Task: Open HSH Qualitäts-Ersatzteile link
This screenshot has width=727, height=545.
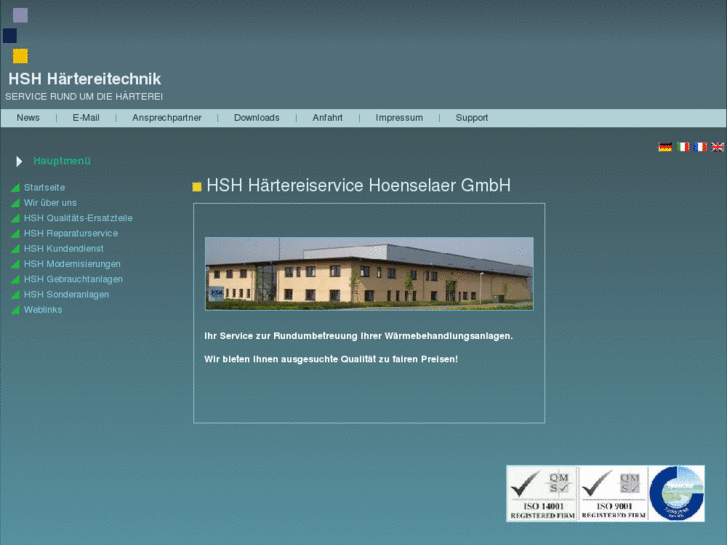Action: coord(78,218)
